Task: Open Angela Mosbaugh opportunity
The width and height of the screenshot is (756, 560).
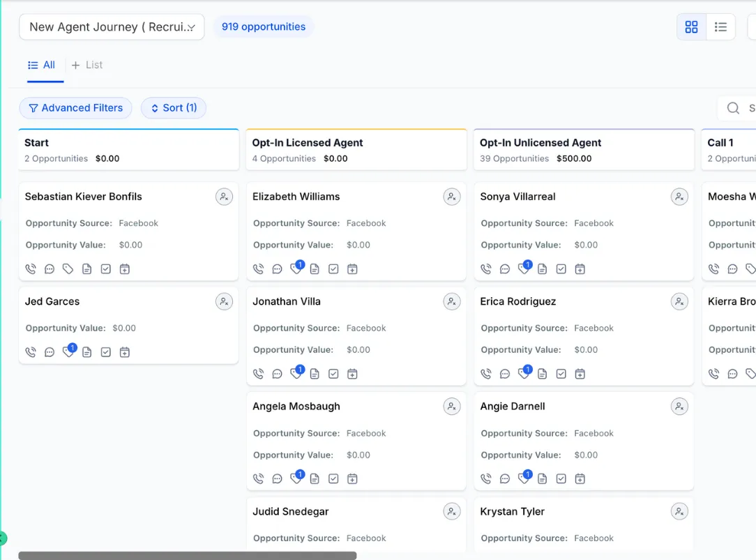Action: pyautogui.click(x=296, y=407)
